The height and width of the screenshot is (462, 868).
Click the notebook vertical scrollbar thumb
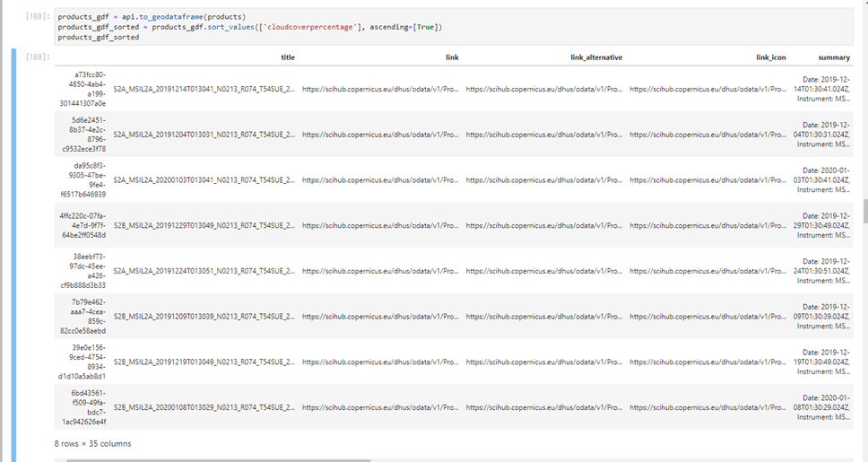coord(865,211)
